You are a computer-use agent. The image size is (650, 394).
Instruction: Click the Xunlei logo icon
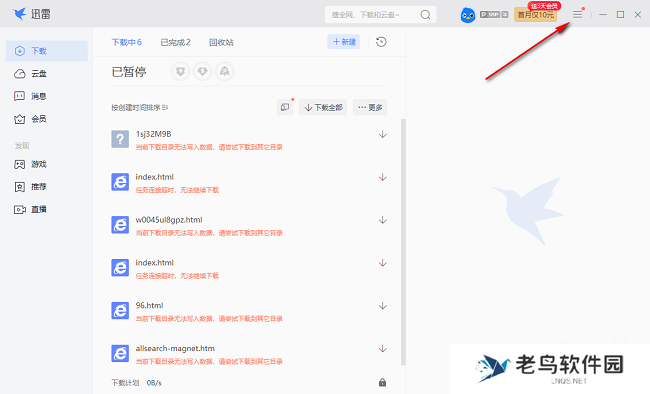point(19,14)
